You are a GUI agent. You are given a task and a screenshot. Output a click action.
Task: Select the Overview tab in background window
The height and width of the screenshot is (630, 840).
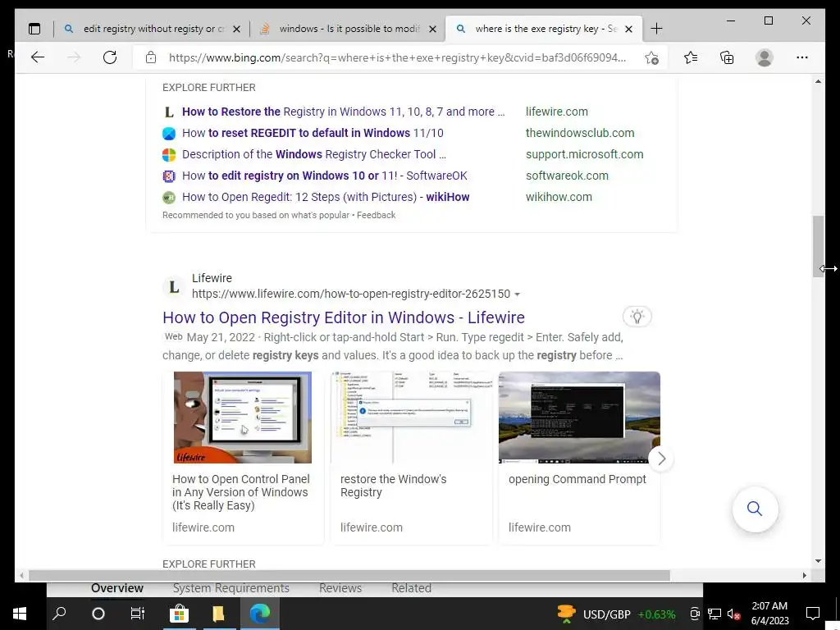pyautogui.click(x=117, y=588)
